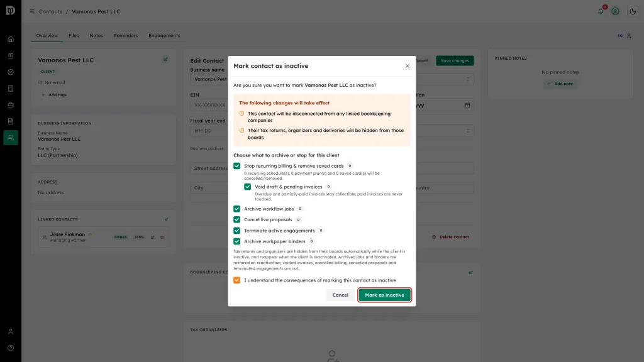This screenshot has height=362, width=644.
Task: Open the Home icon in sidebar
Action: coord(11,40)
